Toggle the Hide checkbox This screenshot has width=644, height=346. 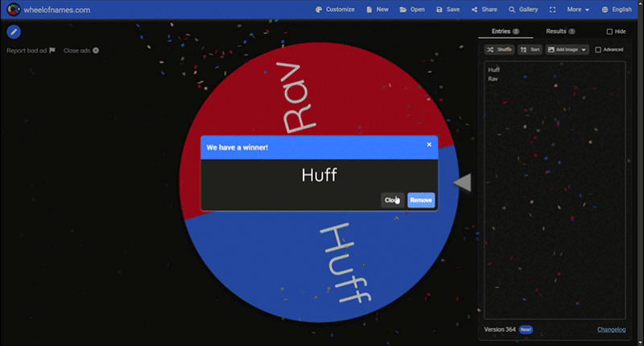[x=609, y=31]
